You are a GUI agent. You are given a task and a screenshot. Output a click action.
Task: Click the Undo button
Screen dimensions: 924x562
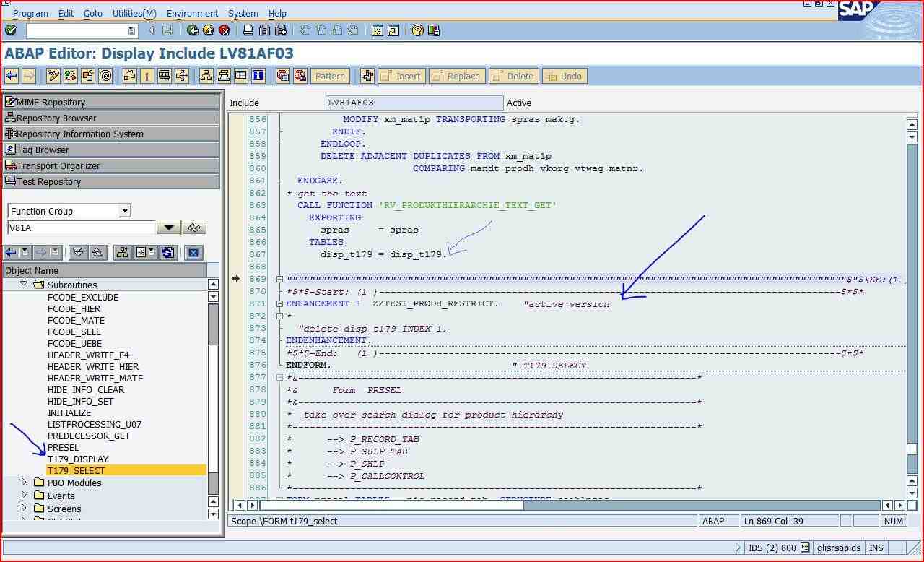pos(565,76)
